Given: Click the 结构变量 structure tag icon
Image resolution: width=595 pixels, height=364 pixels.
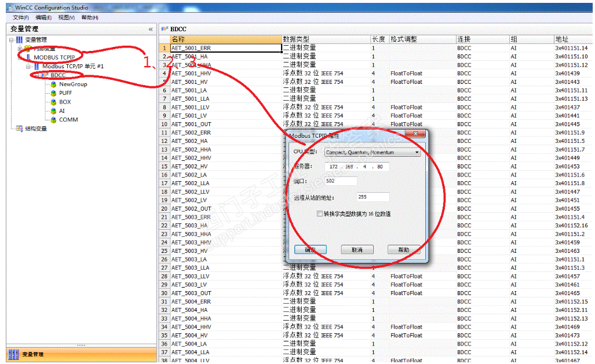Looking at the screenshot, I should pos(19,128).
